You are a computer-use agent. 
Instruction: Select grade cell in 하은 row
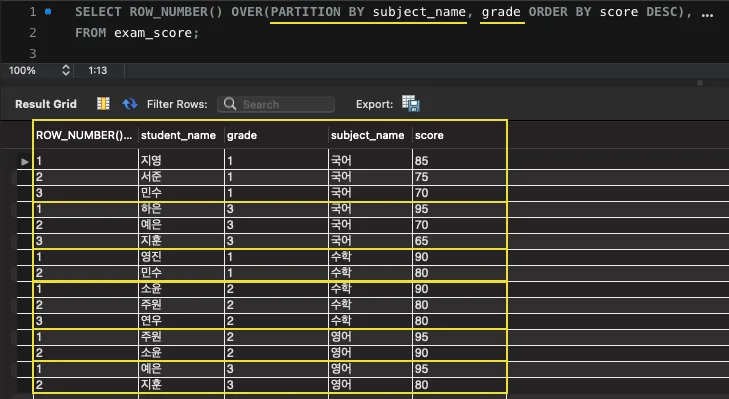tap(276, 209)
